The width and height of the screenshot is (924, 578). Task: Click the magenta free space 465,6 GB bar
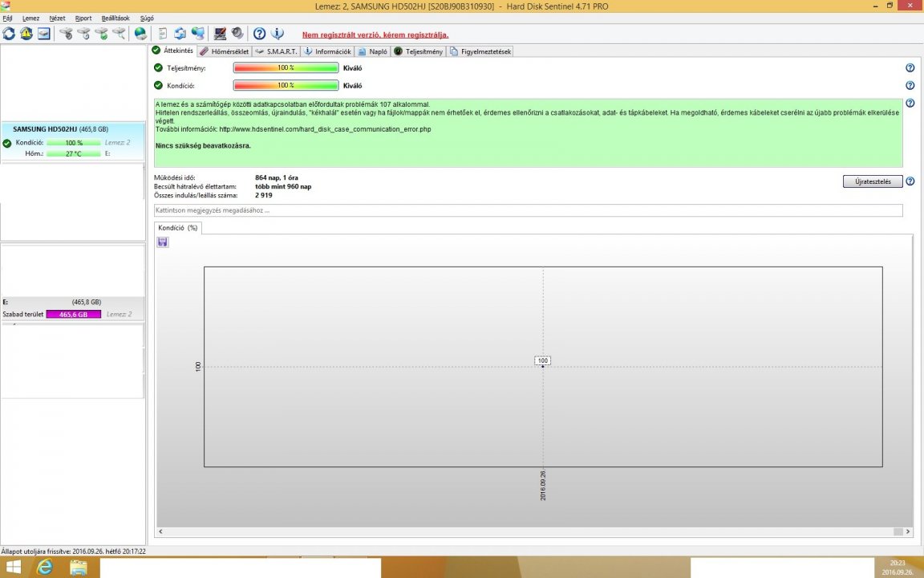point(74,315)
